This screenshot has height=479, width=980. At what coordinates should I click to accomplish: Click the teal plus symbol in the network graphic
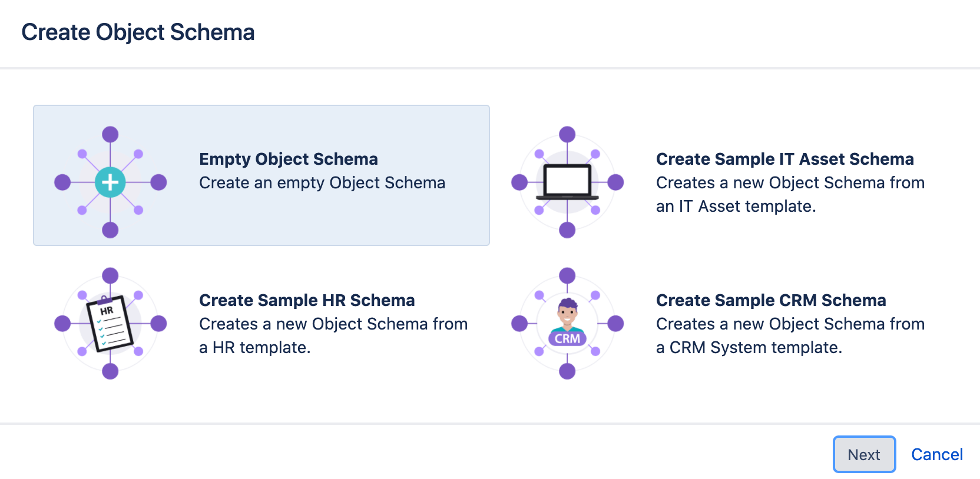coord(110,182)
